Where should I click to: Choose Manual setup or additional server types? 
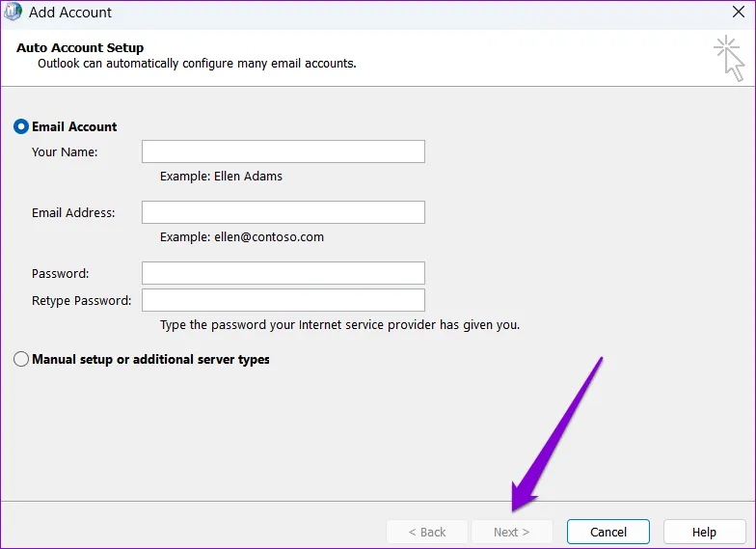21,359
